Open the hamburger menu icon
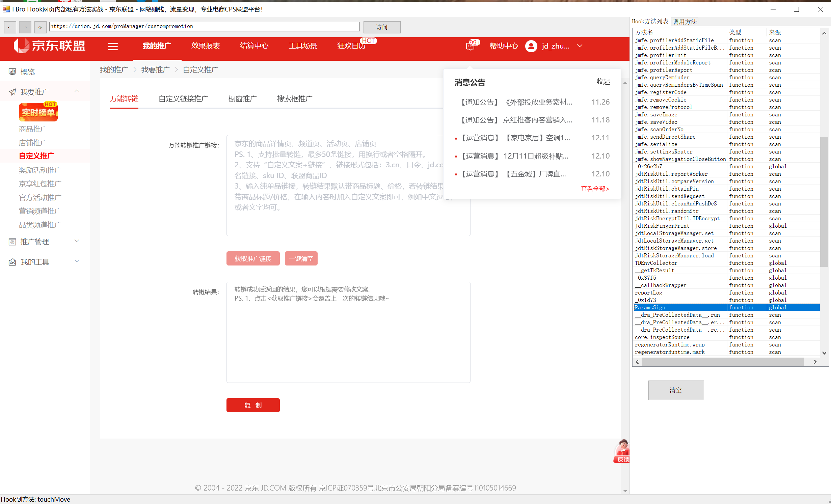 113,47
